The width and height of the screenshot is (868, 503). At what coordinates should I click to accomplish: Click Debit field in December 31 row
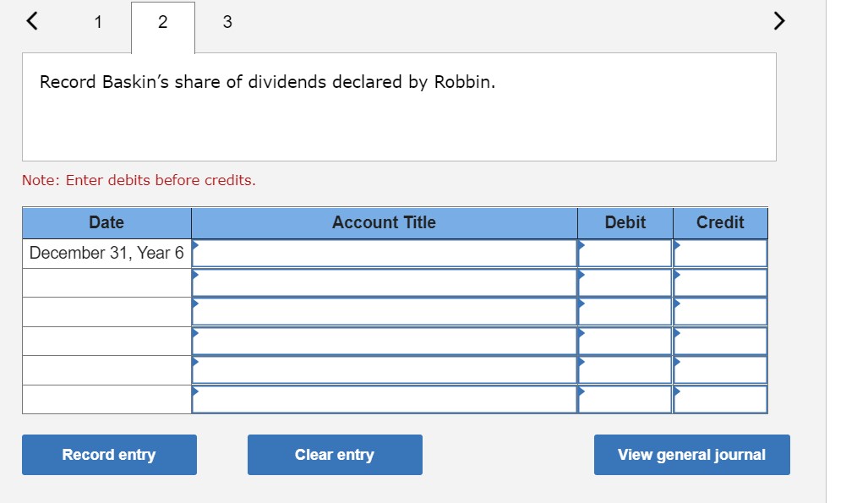coord(625,253)
